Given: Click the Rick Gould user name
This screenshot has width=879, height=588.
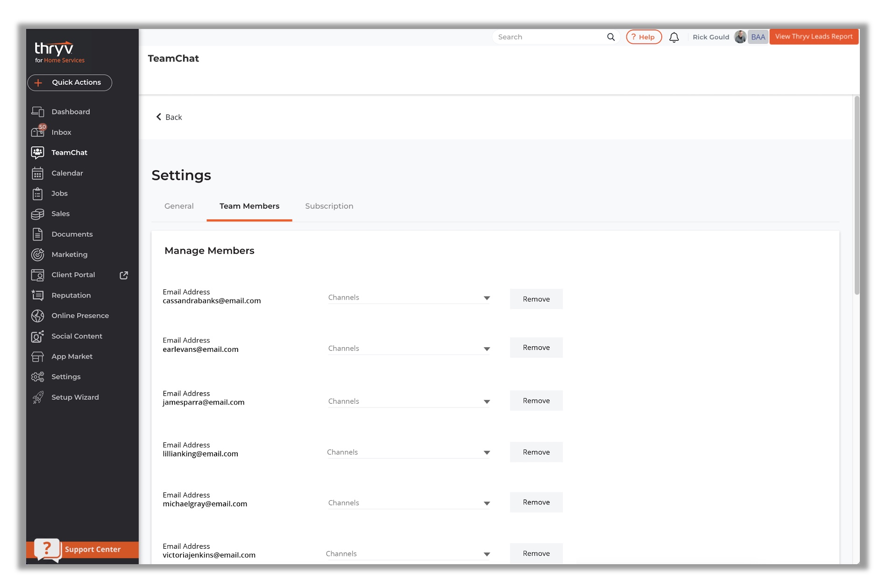Looking at the screenshot, I should tap(711, 37).
